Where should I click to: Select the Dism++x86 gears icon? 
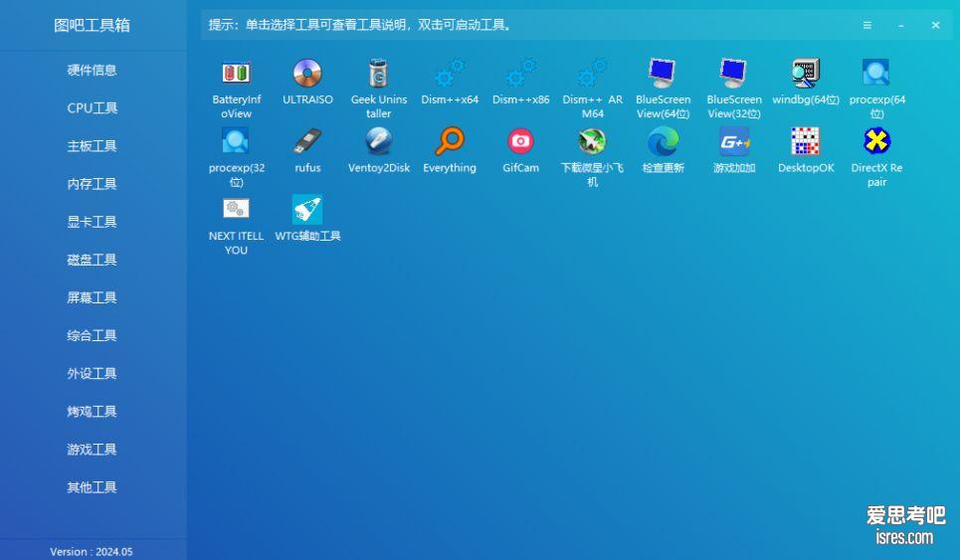pos(520,73)
